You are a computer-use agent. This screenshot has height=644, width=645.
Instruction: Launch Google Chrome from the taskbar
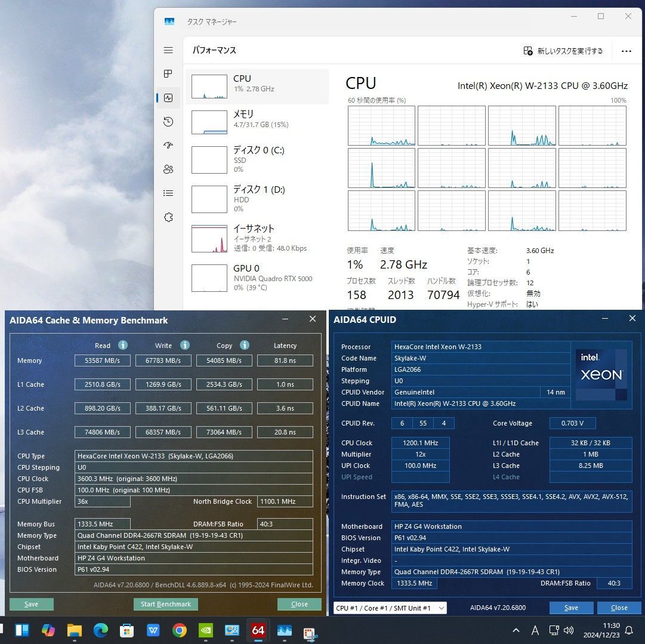coord(180,630)
